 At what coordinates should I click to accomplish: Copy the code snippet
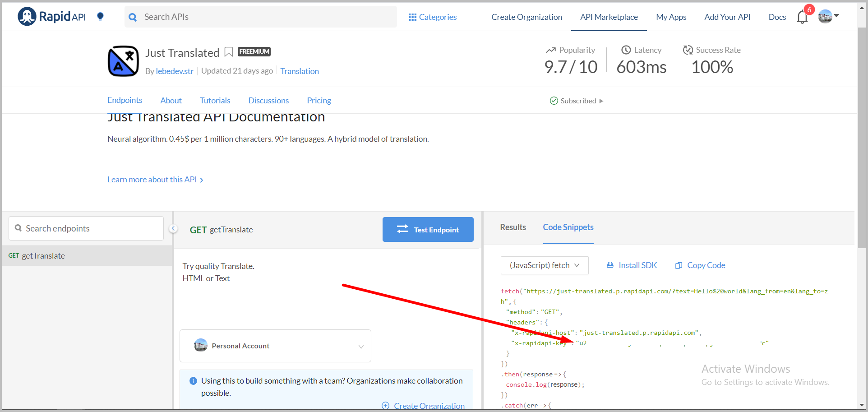coord(700,265)
